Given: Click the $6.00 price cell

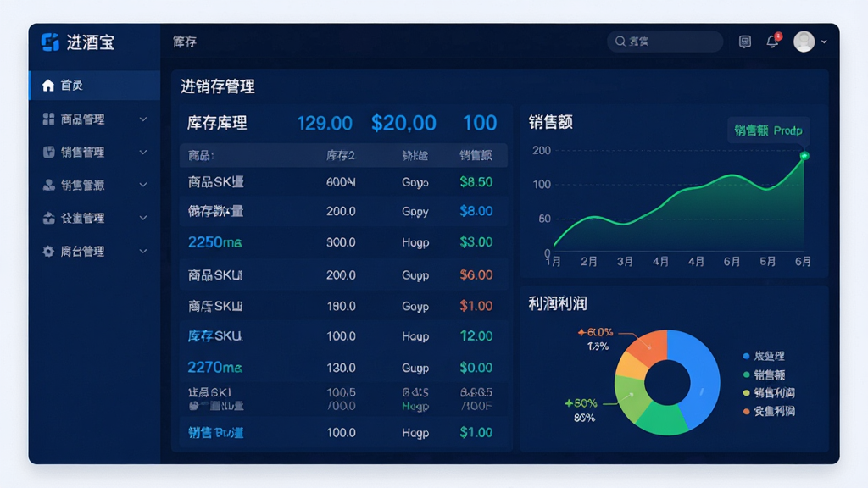Looking at the screenshot, I should pos(476,275).
